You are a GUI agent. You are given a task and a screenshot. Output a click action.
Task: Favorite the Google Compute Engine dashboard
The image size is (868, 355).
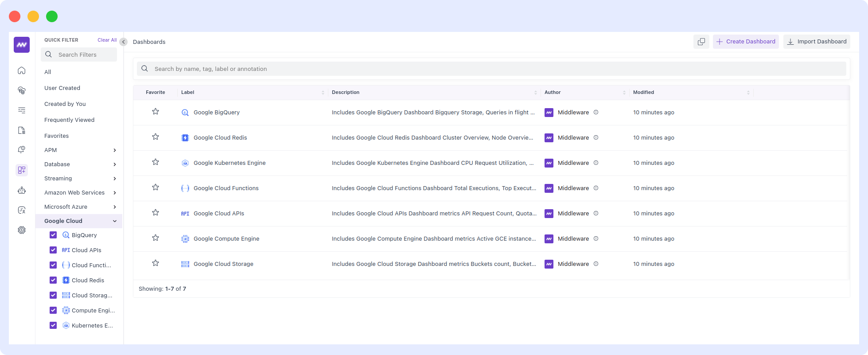point(156,238)
